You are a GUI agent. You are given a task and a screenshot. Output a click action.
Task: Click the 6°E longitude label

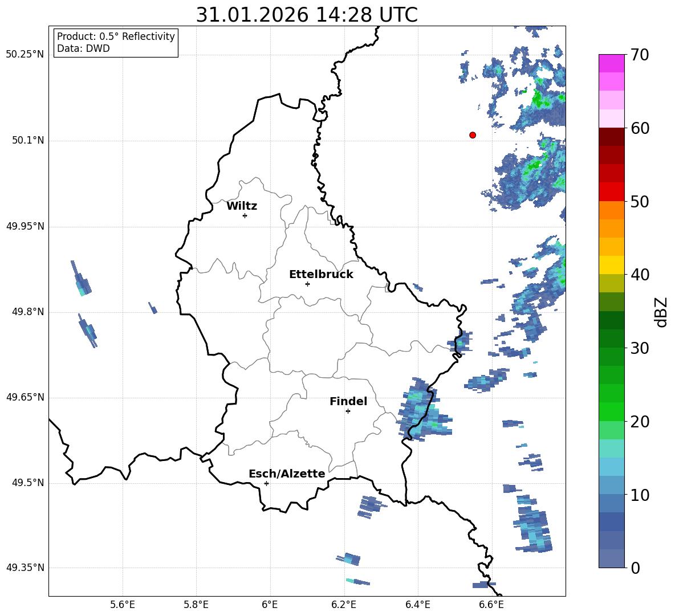pyautogui.click(x=270, y=605)
